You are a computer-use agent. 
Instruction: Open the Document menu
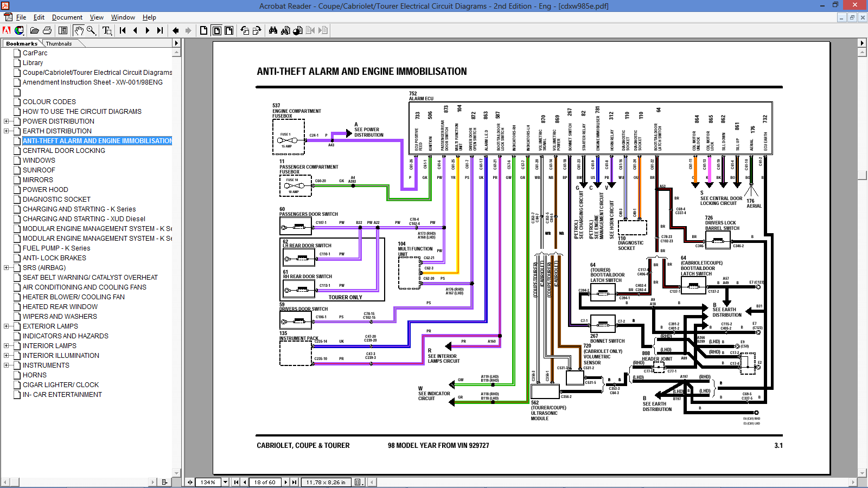coord(67,17)
